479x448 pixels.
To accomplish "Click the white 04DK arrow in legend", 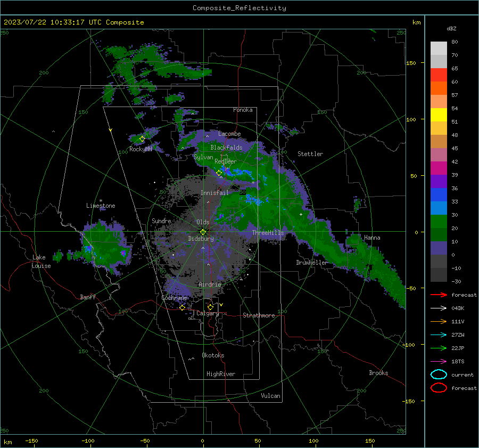I will pyautogui.click(x=439, y=308).
